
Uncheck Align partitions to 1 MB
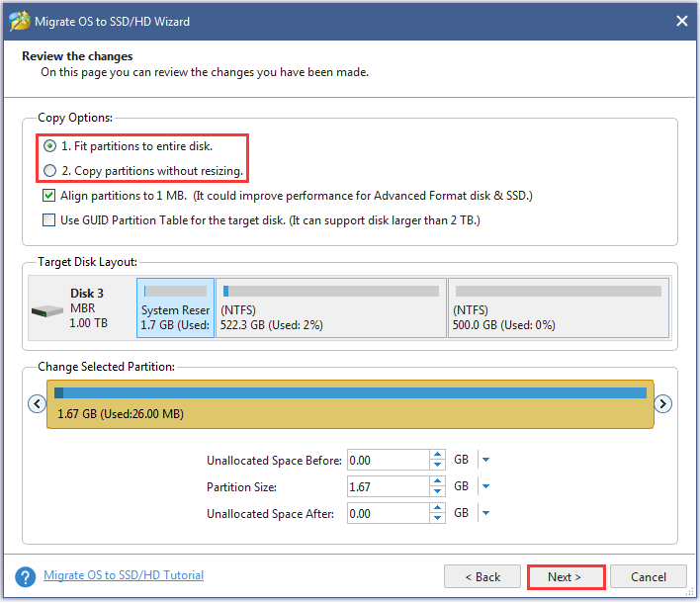[x=48, y=196]
